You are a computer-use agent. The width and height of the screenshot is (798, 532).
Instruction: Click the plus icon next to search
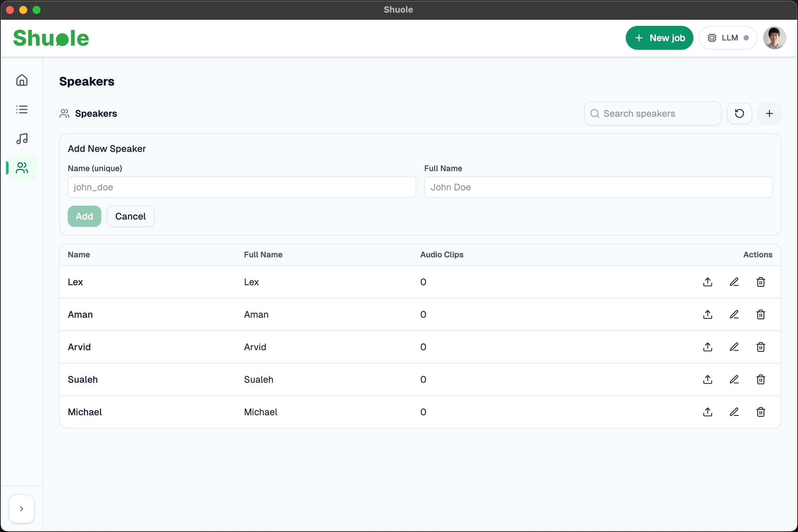769,113
